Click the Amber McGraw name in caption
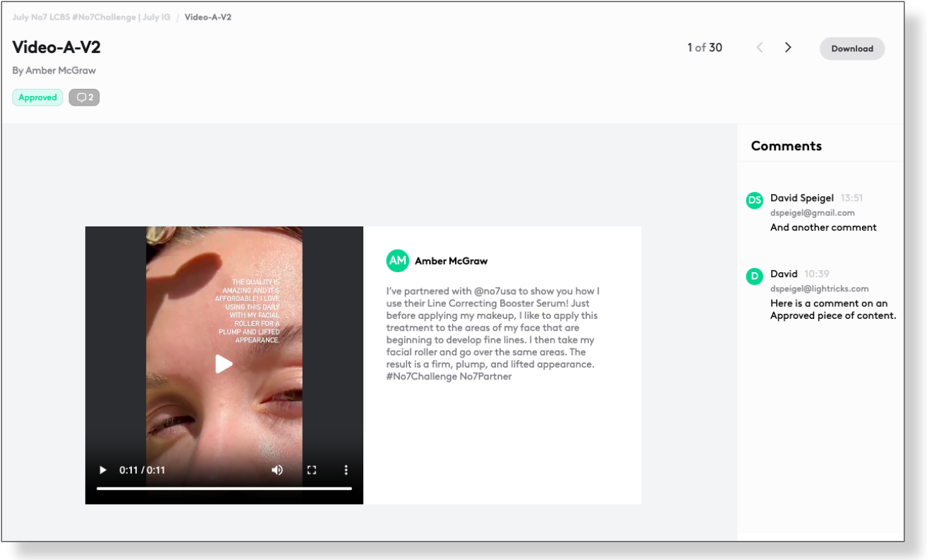Screen dimensions: 927x560 click(451, 261)
